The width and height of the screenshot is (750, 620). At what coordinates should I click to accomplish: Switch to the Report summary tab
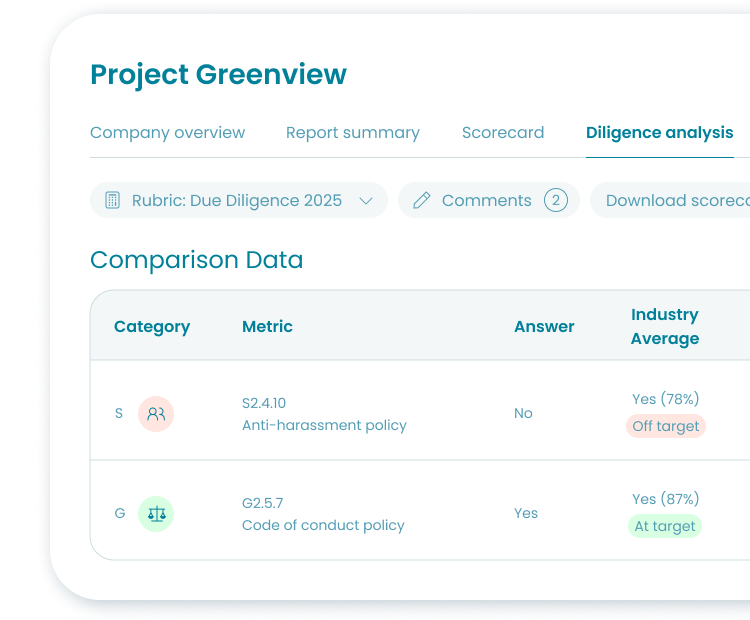(353, 133)
